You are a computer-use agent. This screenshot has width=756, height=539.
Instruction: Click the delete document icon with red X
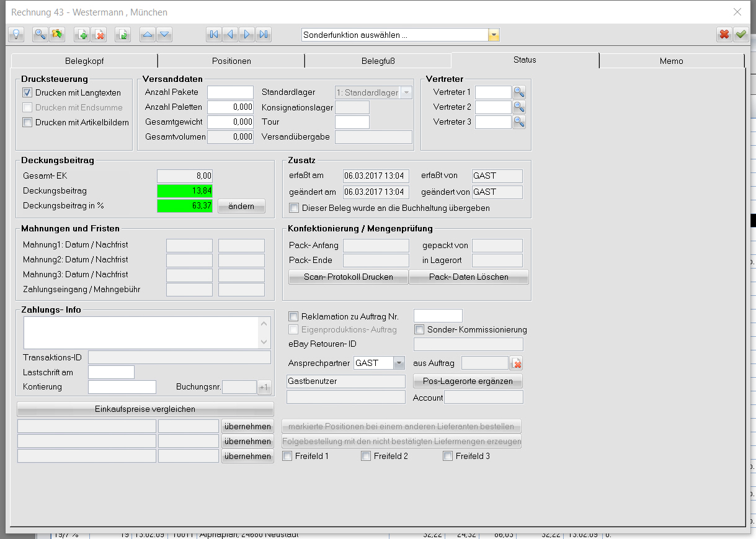(x=99, y=35)
